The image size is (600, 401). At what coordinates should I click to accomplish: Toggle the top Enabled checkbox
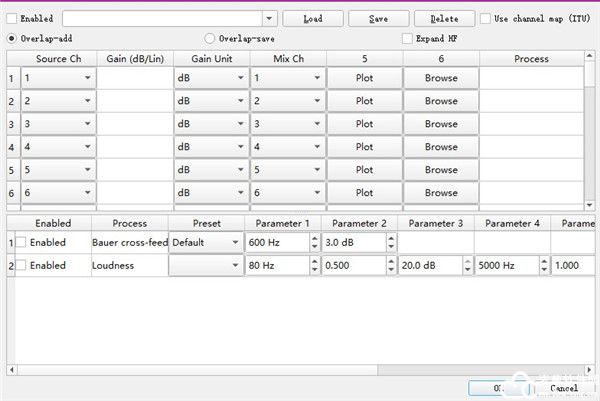pos(12,18)
